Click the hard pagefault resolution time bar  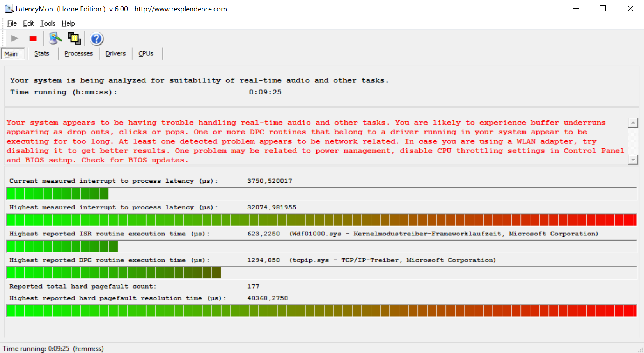(321, 311)
